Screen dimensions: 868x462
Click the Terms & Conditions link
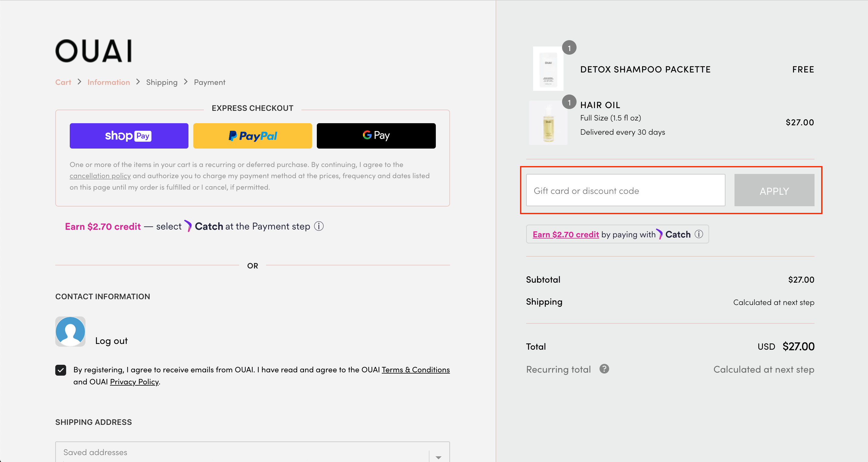point(416,369)
